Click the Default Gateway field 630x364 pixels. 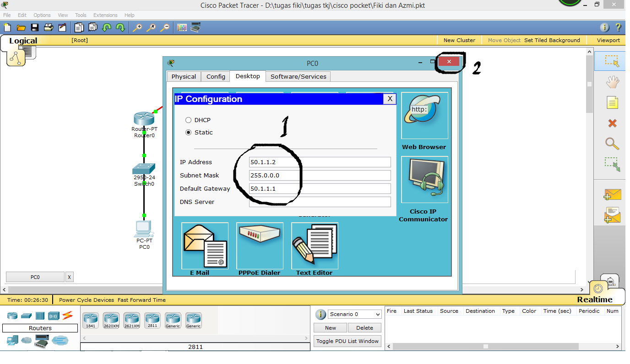(320, 189)
